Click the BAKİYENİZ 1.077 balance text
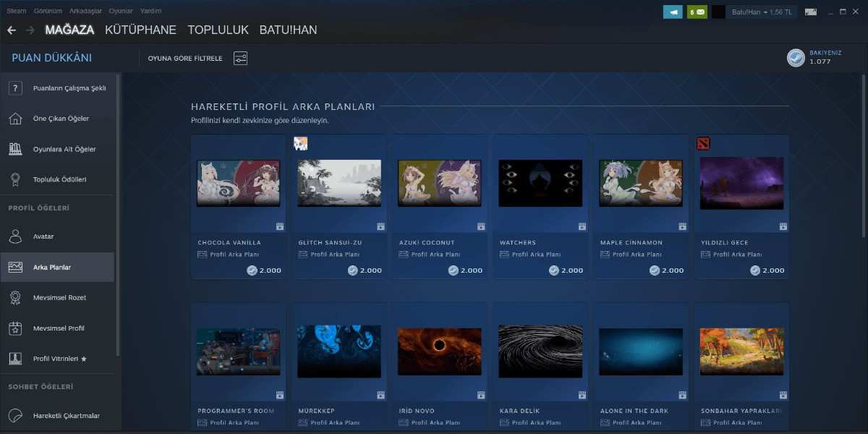The width and height of the screenshot is (868, 434). coord(825,57)
